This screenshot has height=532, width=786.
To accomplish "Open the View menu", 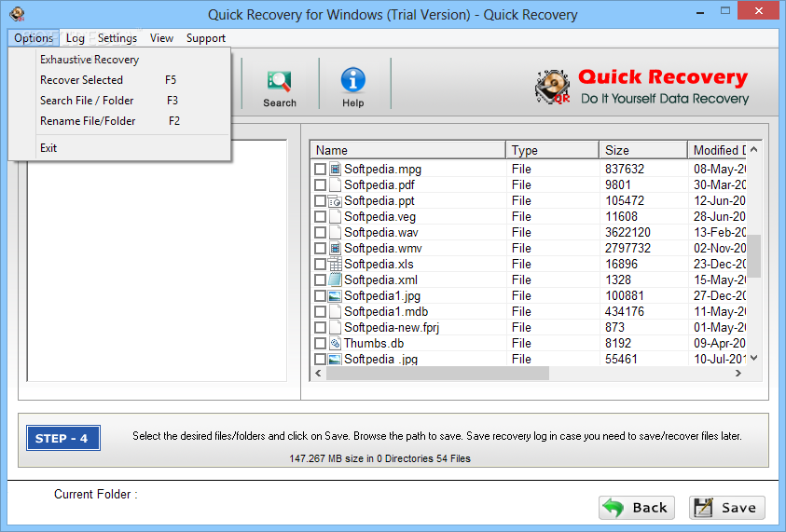I will pos(161,38).
